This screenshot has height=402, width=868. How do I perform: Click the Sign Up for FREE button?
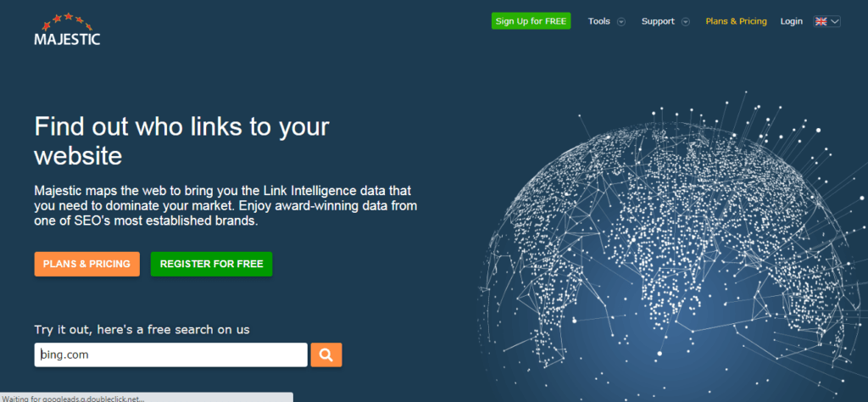[531, 21]
